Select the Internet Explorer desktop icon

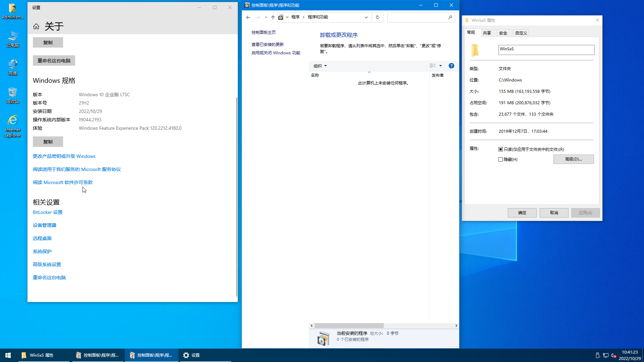[13, 126]
